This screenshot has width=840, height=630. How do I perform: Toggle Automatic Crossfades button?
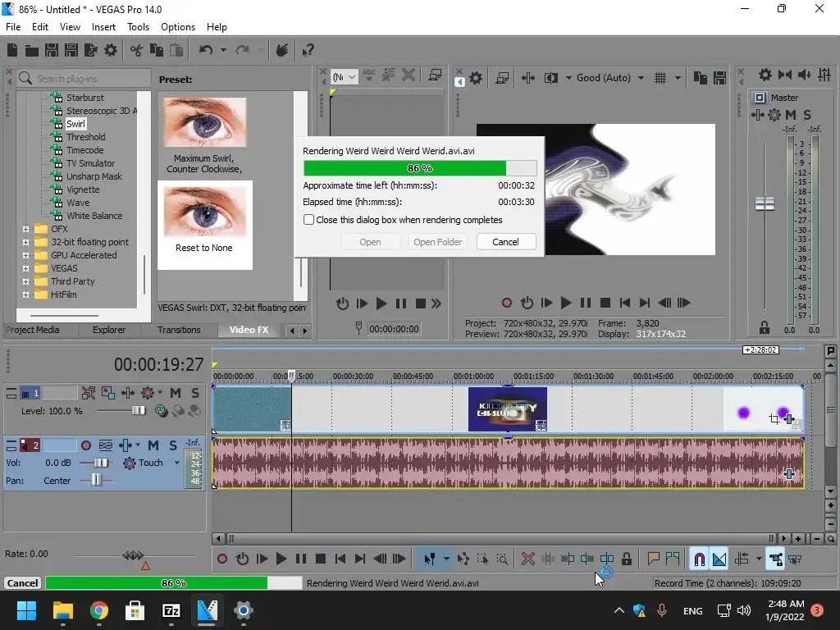coord(719,559)
